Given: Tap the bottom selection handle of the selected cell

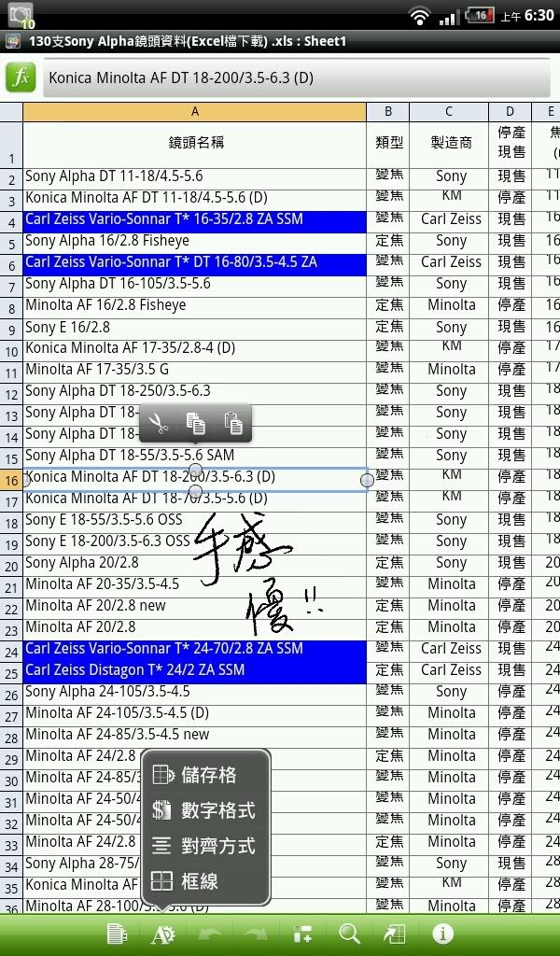Looking at the screenshot, I should (196, 491).
